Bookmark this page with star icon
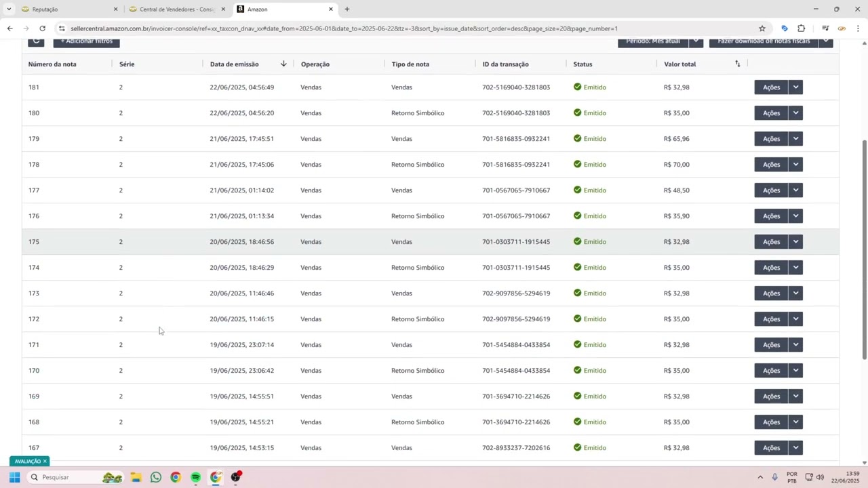 [x=762, y=28]
